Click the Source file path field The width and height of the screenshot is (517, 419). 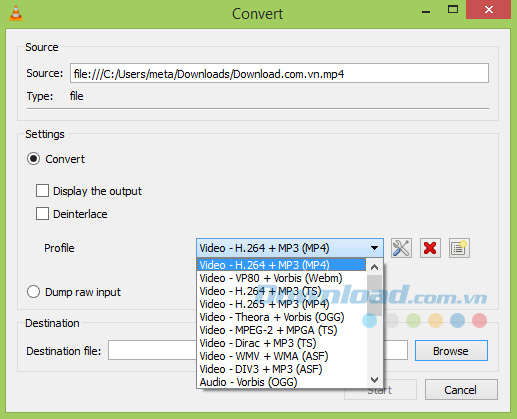tap(279, 73)
